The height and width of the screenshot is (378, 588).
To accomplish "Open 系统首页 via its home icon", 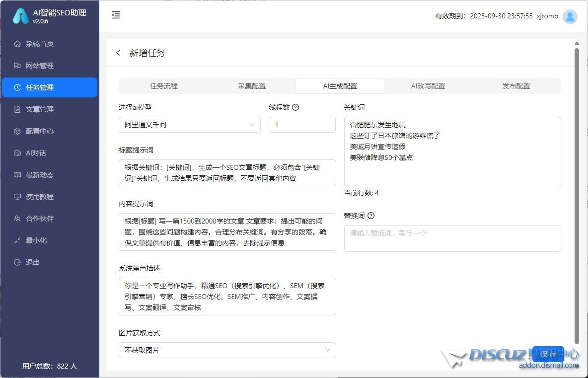I will point(17,44).
